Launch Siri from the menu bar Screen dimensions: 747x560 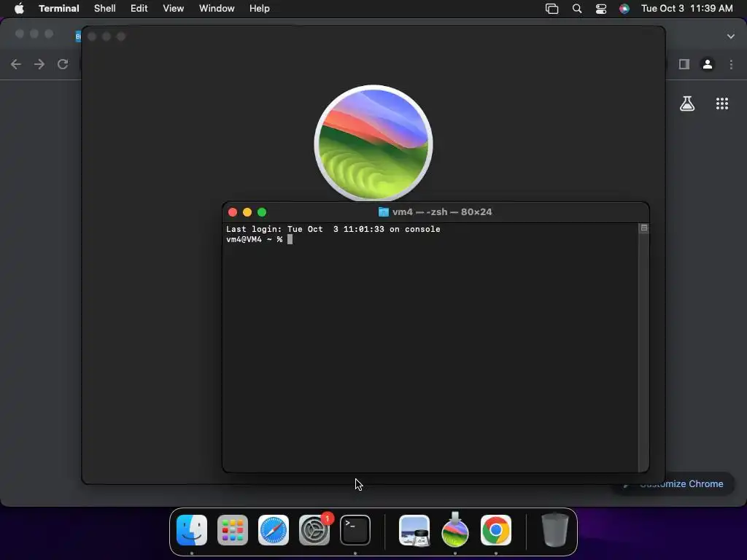(624, 9)
